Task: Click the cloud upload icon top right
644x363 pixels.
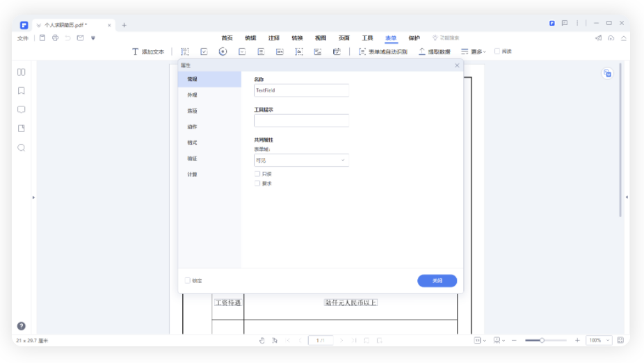Action: click(611, 38)
